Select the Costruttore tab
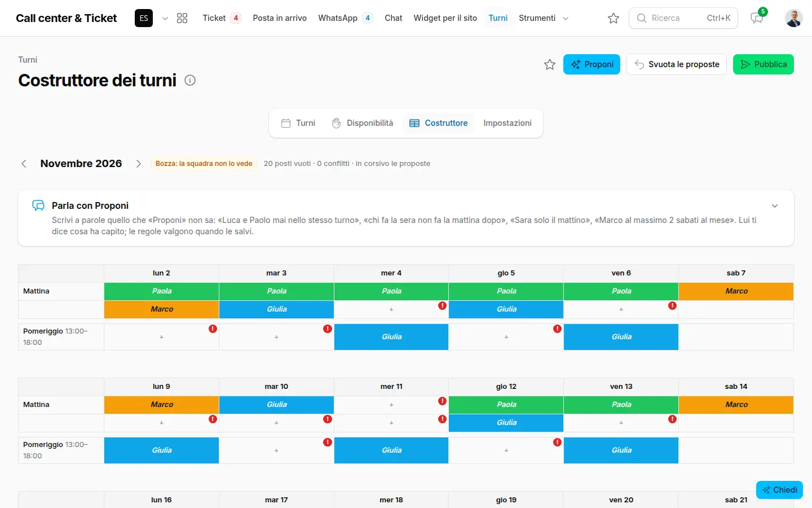 [439, 123]
